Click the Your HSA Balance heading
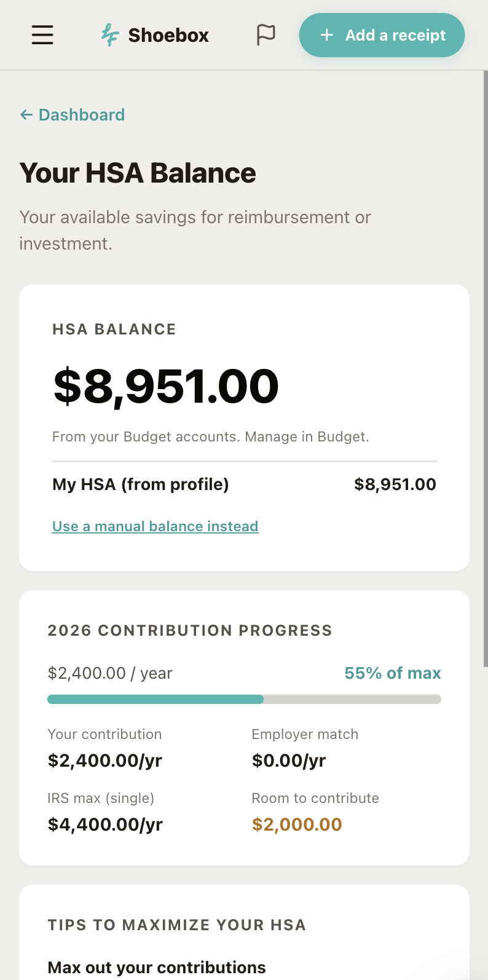 [x=138, y=173]
